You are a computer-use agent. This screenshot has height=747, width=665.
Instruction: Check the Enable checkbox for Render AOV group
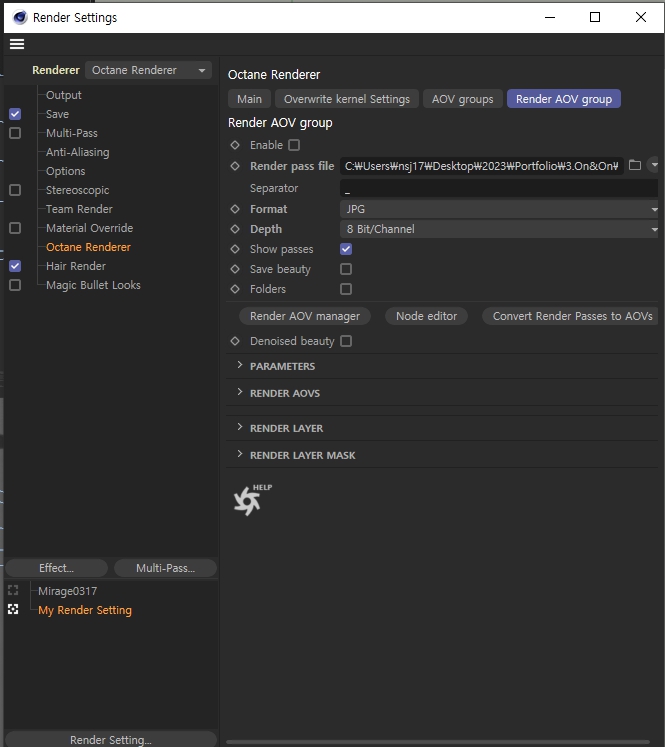point(294,145)
